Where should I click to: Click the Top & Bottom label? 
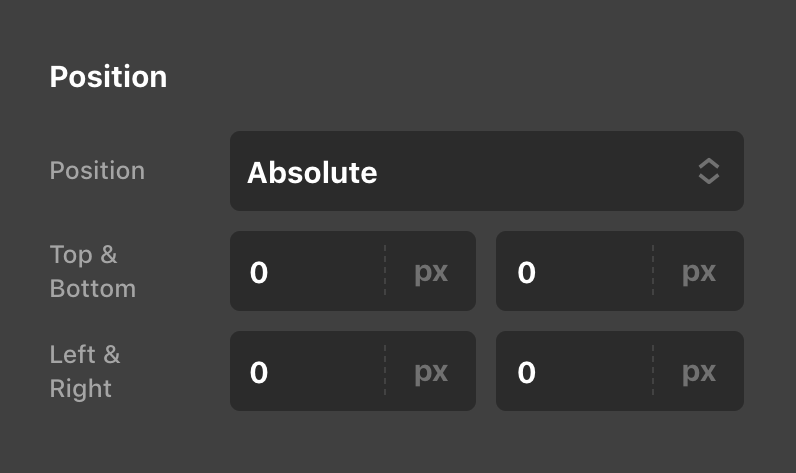[92, 272]
